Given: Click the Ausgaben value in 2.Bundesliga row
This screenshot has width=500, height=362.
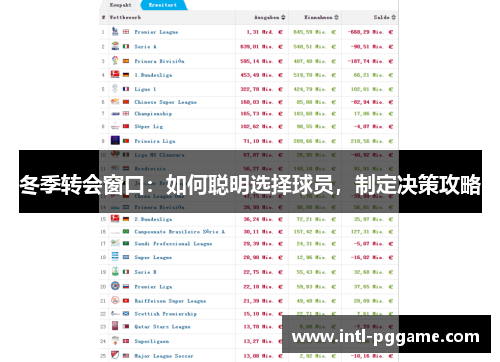Looking at the screenshot, I should click(263, 219).
